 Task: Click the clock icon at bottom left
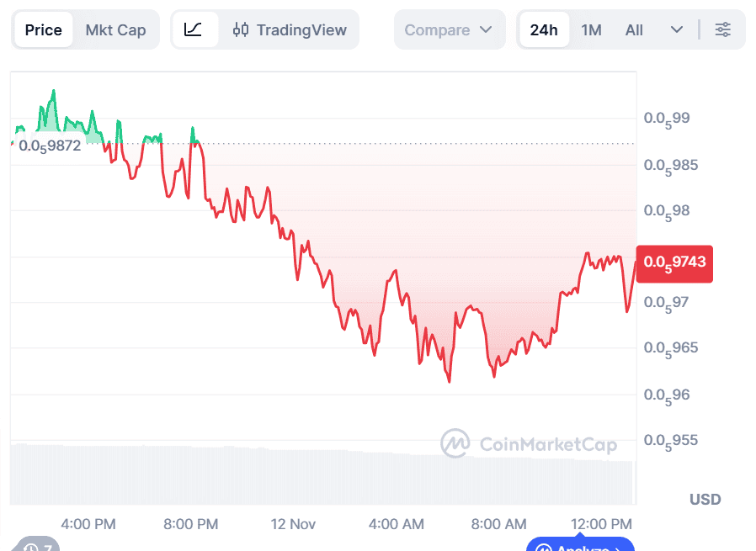(31, 547)
